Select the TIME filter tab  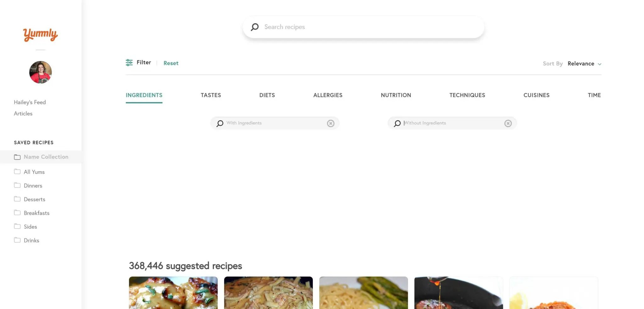tap(594, 95)
